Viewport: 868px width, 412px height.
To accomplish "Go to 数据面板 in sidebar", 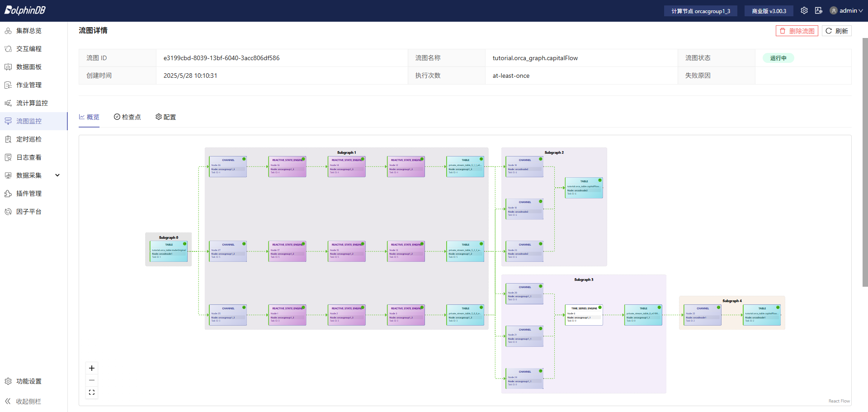I will [x=29, y=67].
